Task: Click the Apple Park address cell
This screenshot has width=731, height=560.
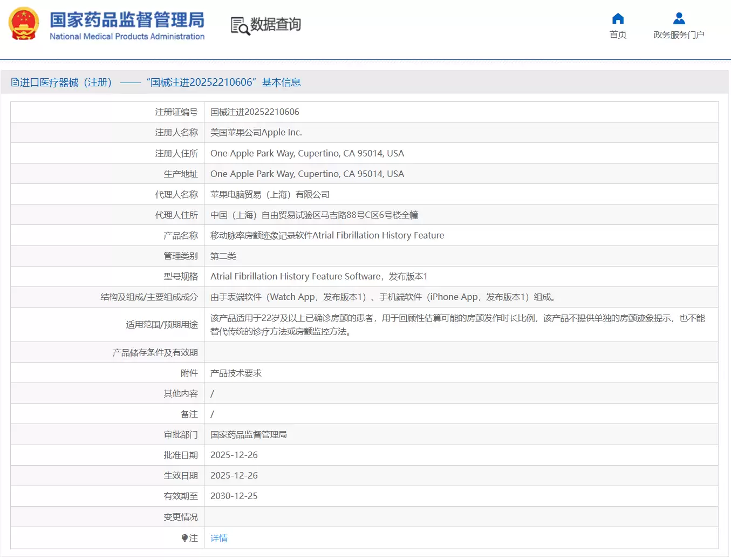Action: point(307,153)
